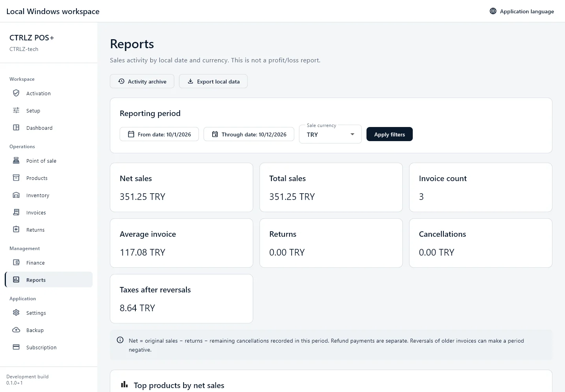
Task: Open the Invoices section
Action: pos(49,212)
